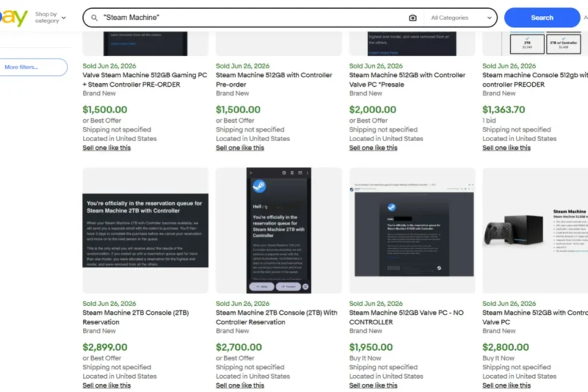Open Steam Machine console and controller product thumbnail
Screen dimensions: 588x392
coord(535,230)
